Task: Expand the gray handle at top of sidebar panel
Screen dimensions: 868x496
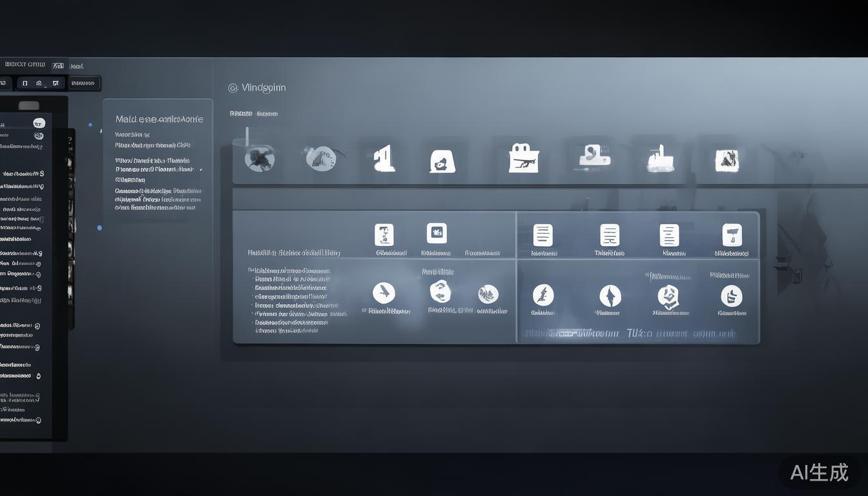Action: 28,106
